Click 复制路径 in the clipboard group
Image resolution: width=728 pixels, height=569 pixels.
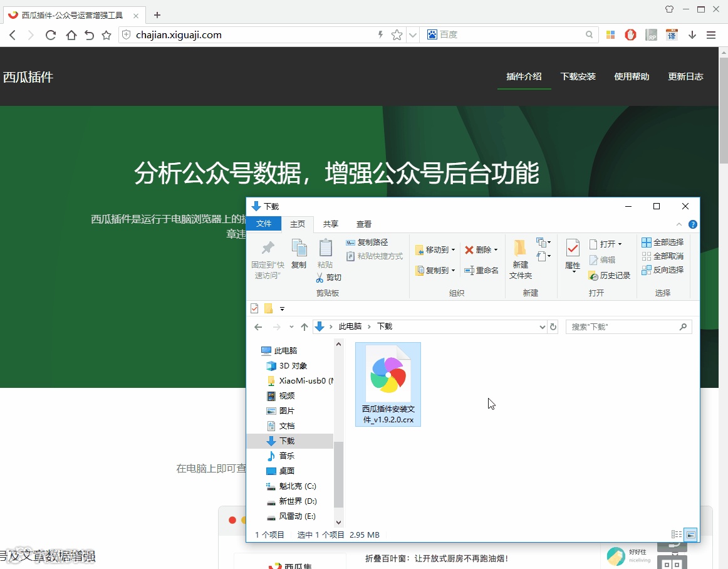point(367,243)
